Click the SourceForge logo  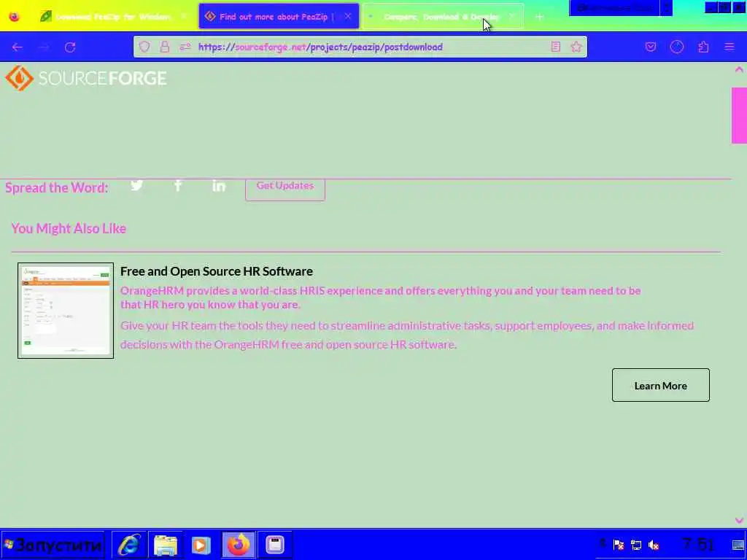pos(86,78)
